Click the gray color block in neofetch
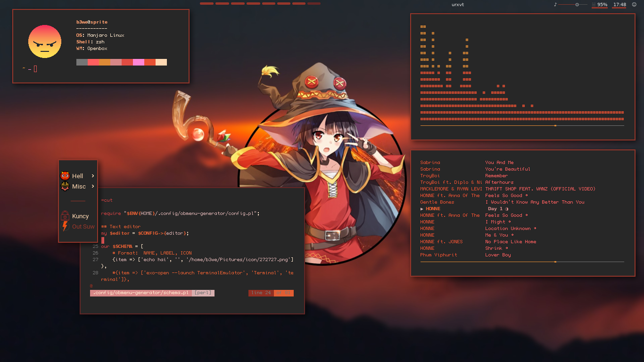The height and width of the screenshot is (362, 644). click(82, 62)
